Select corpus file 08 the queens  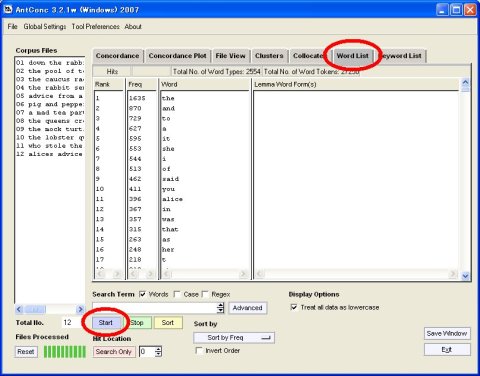[50, 121]
